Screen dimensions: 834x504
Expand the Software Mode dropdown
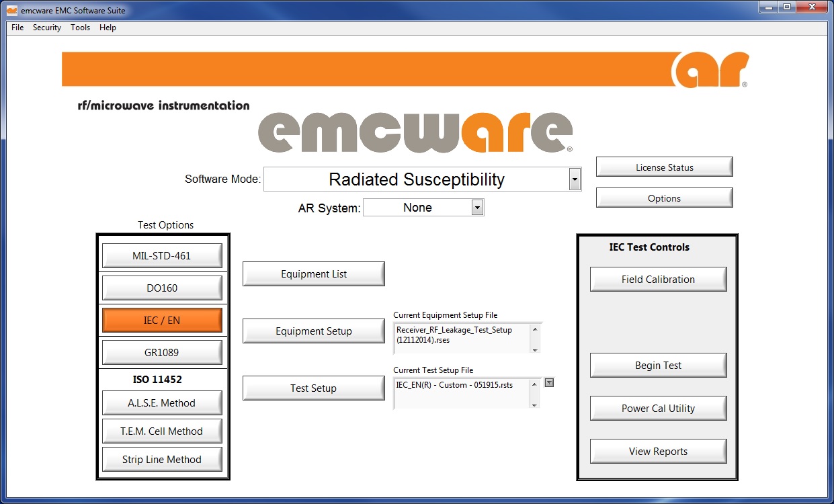(574, 179)
